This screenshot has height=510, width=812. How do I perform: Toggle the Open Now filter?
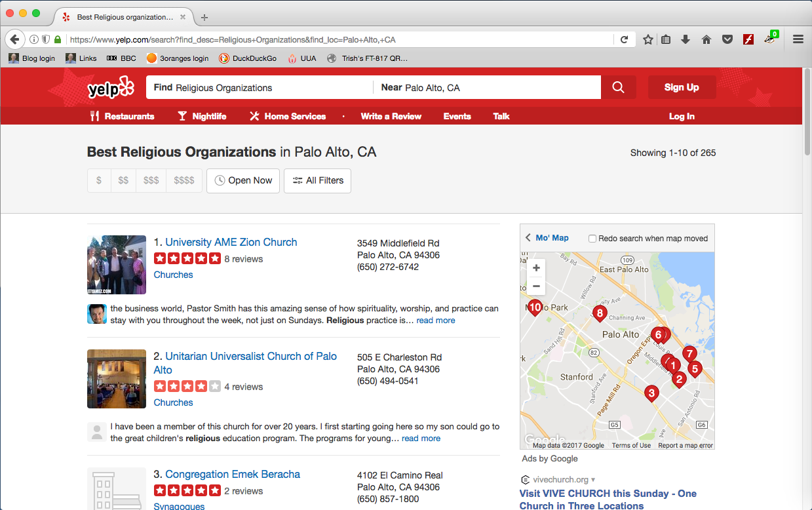click(x=243, y=180)
